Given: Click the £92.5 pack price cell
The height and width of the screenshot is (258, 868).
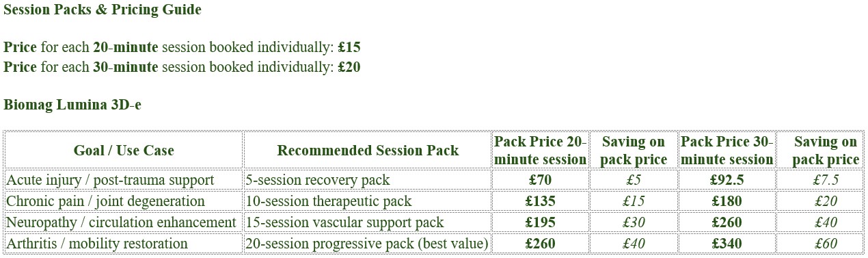Looking at the screenshot, I should (727, 181).
